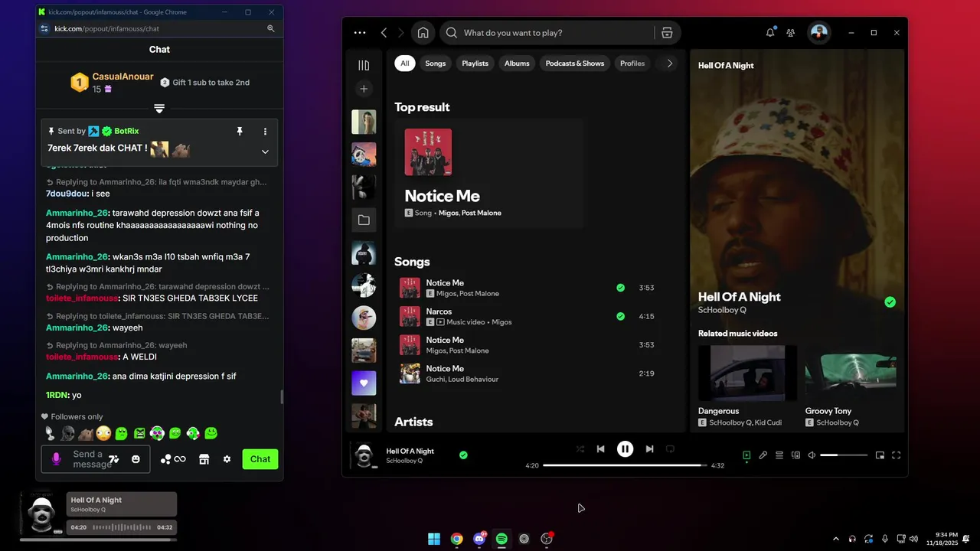The width and height of the screenshot is (980, 551).
Task: Select the Profiles filter chip
Action: 632,64
